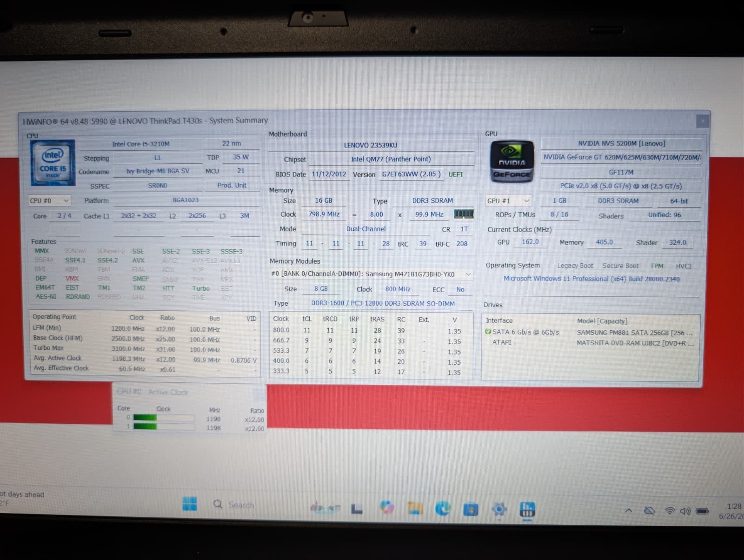Click the ECC value No

460,289
